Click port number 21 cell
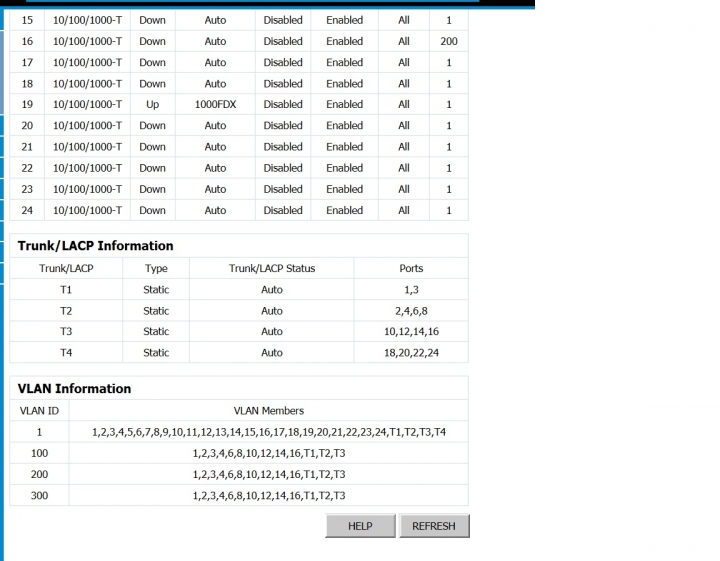The height and width of the screenshot is (561, 720). [x=27, y=147]
